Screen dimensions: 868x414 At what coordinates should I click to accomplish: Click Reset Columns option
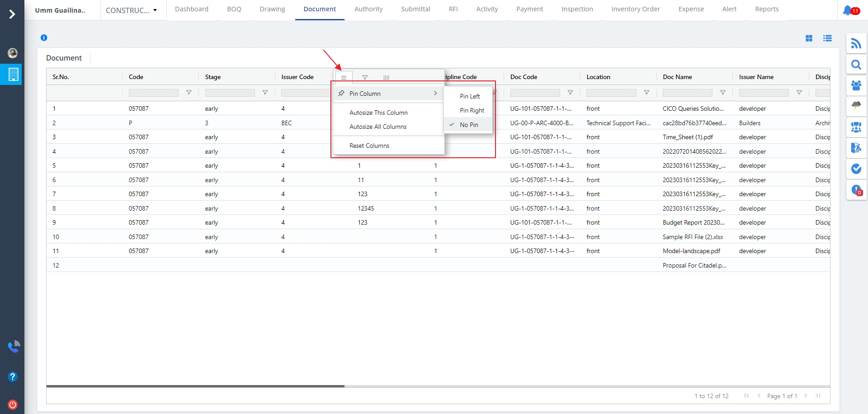click(369, 146)
